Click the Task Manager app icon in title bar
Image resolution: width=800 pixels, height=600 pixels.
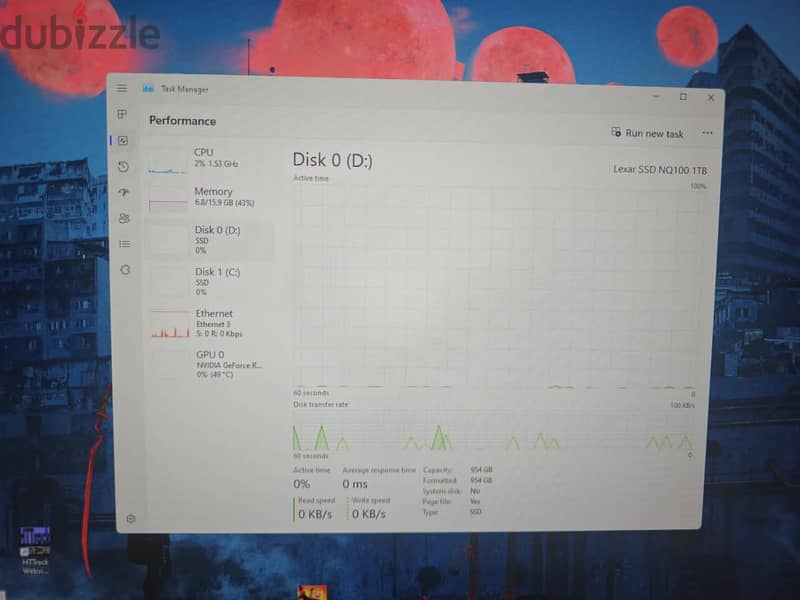click(148, 89)
